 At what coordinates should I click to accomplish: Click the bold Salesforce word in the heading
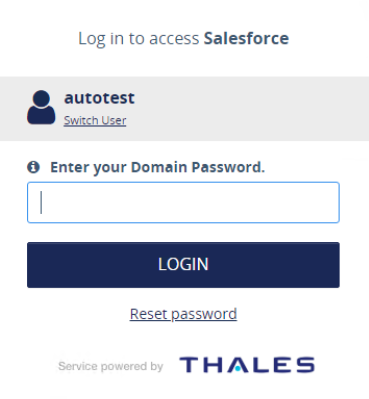[246, 38]
